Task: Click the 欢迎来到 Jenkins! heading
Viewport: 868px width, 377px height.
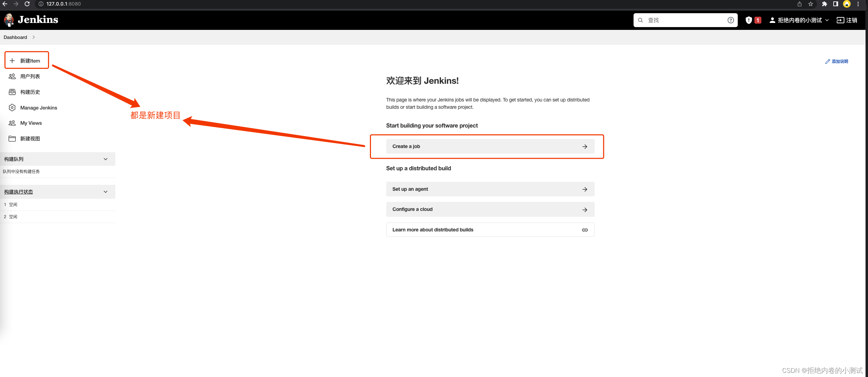Action: pos(422,81)
